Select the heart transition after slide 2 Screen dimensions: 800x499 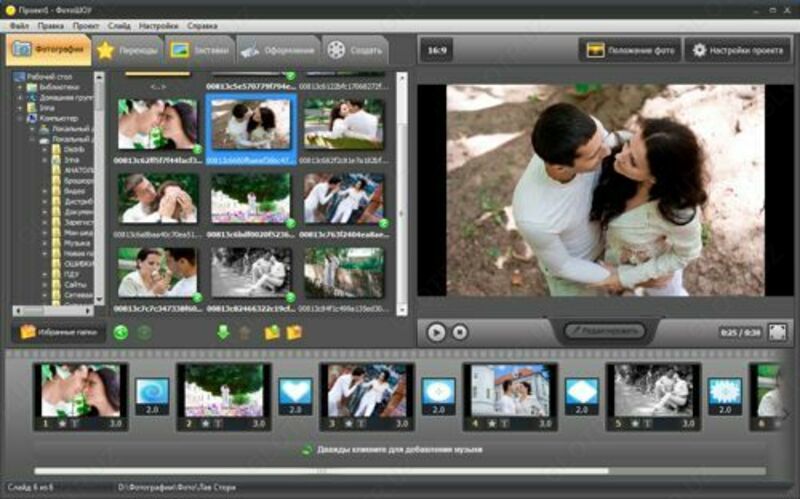coord(295,391)
